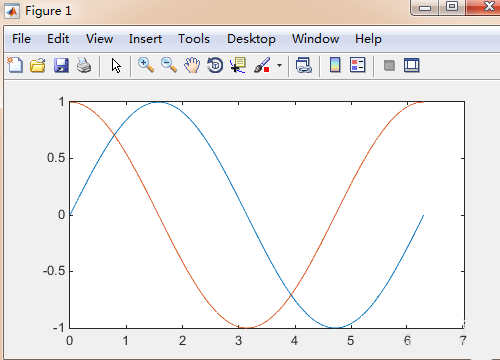This screenshot has height=360, width=500.
Task: Open the File menu
Action: (21, 39)
